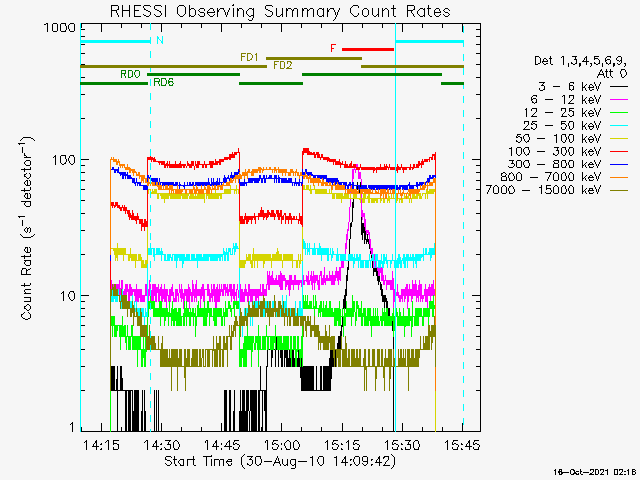
Task: Click the cyan night bar left of 'N'
Action: pyautogui.click(x=116, y=41)
